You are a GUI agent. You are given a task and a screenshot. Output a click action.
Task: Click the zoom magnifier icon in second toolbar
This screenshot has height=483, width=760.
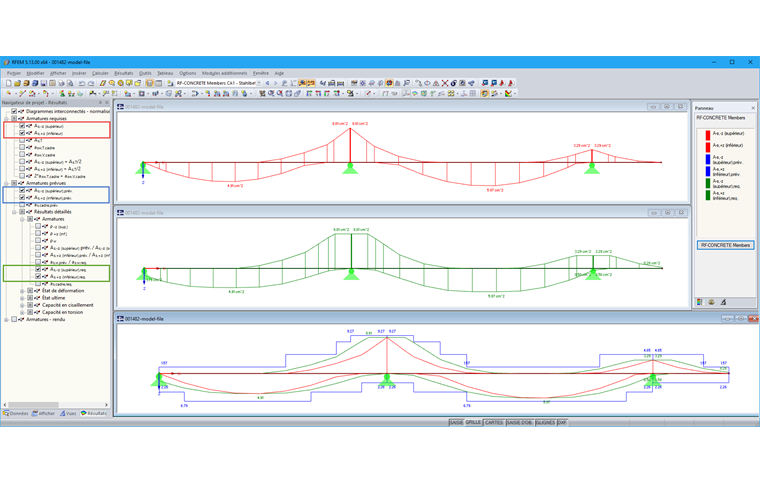[x=271, y=93]
